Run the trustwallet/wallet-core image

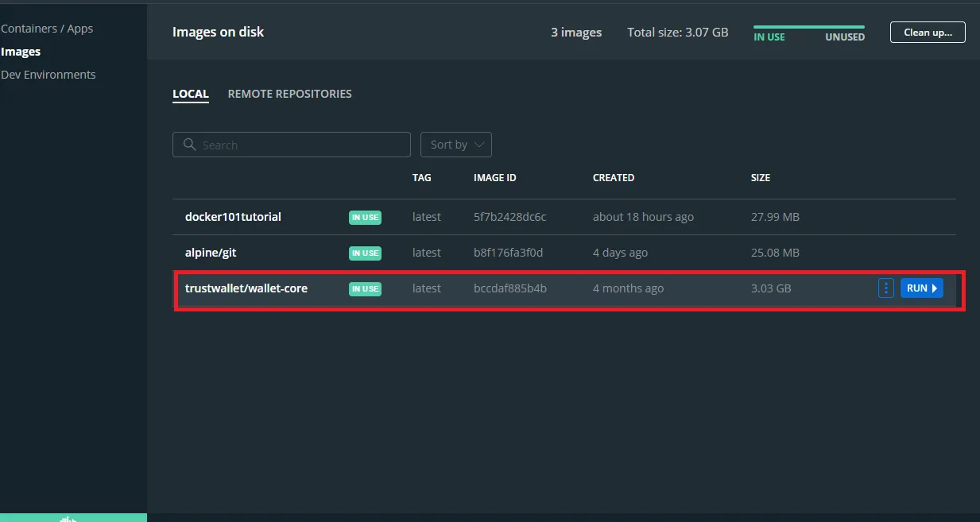[x=922, y=288]
